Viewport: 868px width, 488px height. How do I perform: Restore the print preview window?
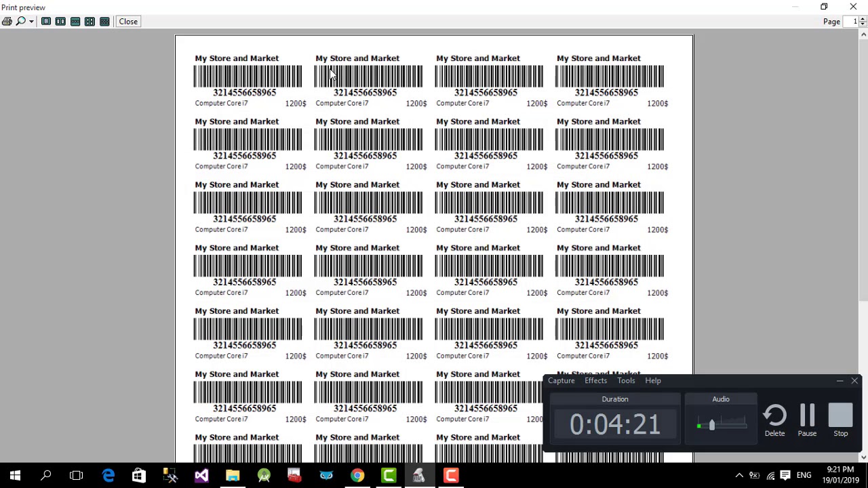(x=824, y=7)
